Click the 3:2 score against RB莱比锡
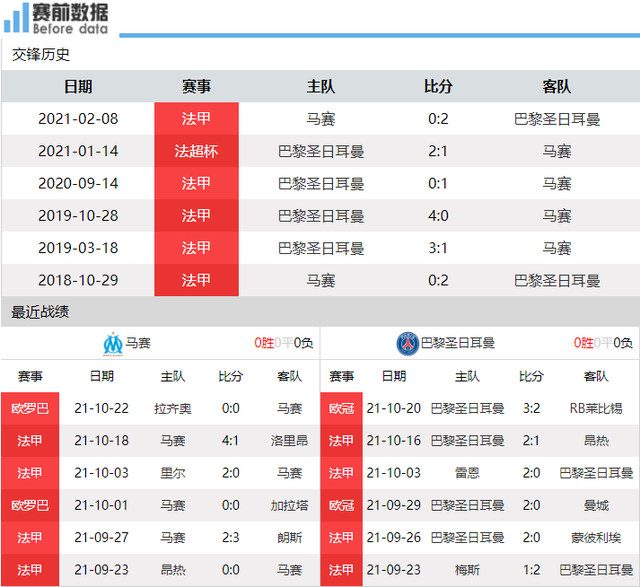The image size is (640, 587). click(x=531, y=408)
